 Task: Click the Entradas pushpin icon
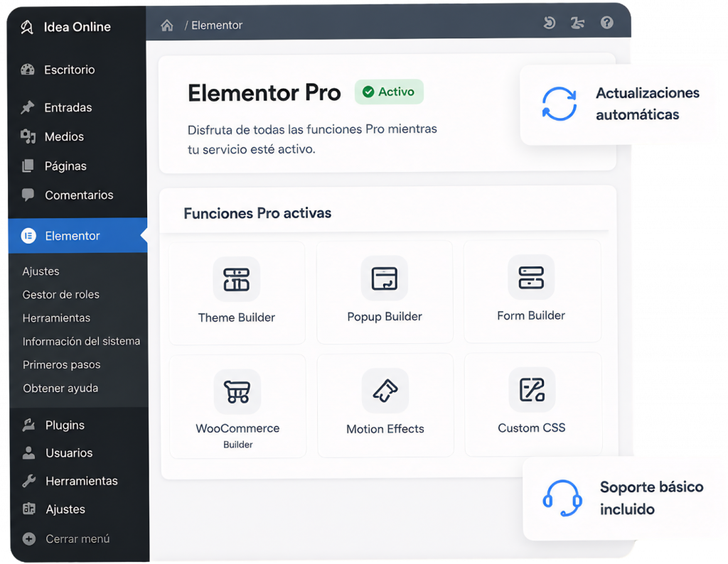(28, 107)
